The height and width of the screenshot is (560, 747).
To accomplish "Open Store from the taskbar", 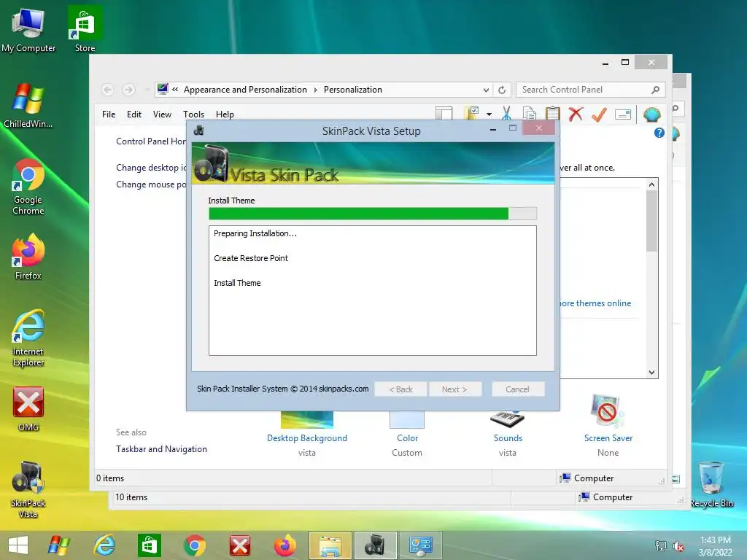I will [x=149, y=545].
